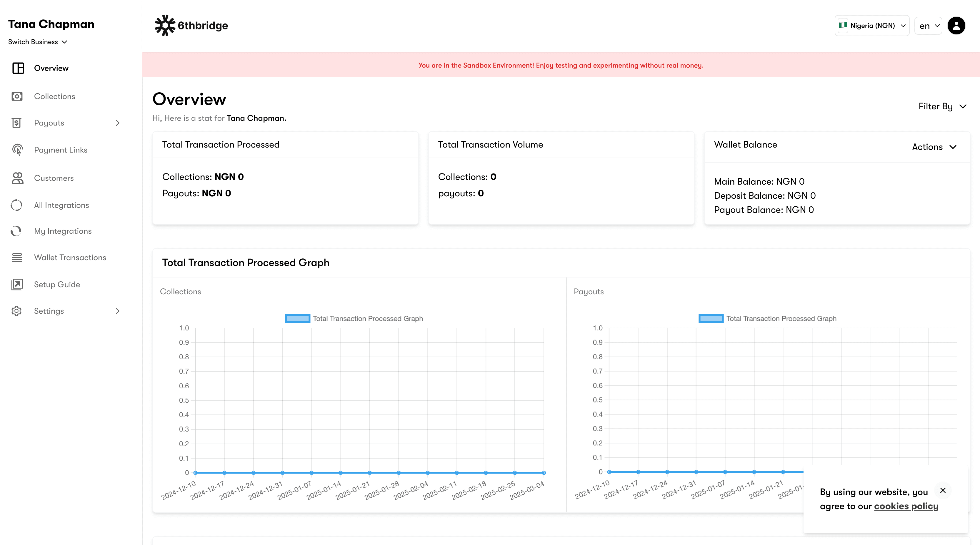The height and width of the screenshot is (545, 980).
Task: Open My Integrations via its sidebar icon
Action: click(17, 230)
